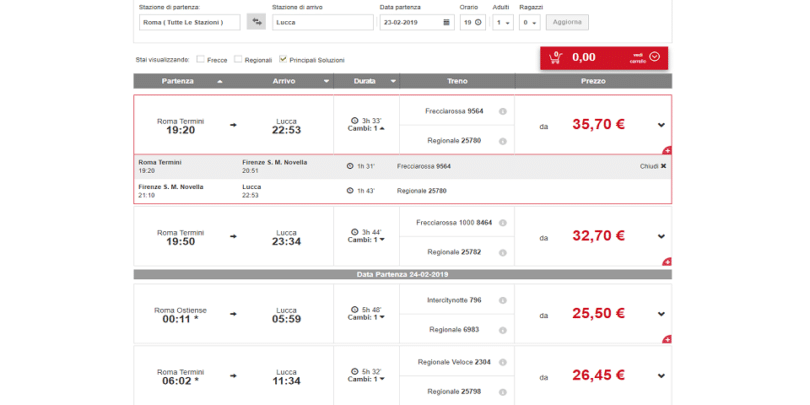Swap departure and arrival stations
The height and width of the screenshot is (405, 810).
256,22
